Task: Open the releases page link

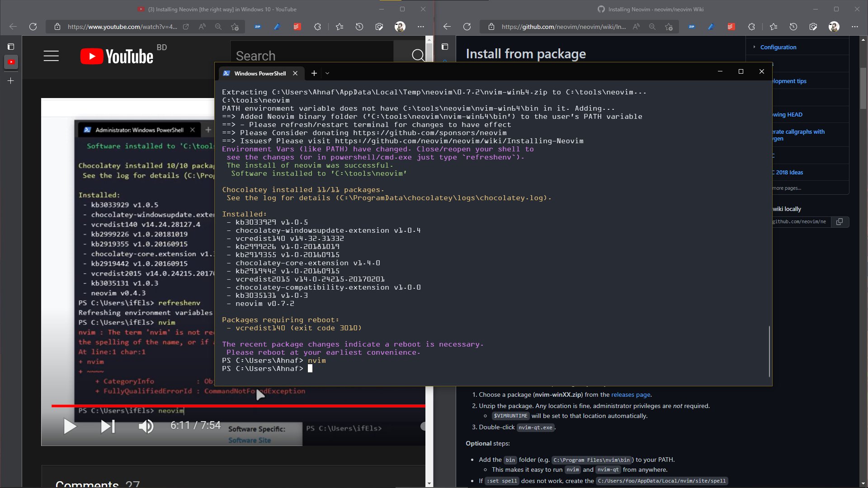Action: 631,394
